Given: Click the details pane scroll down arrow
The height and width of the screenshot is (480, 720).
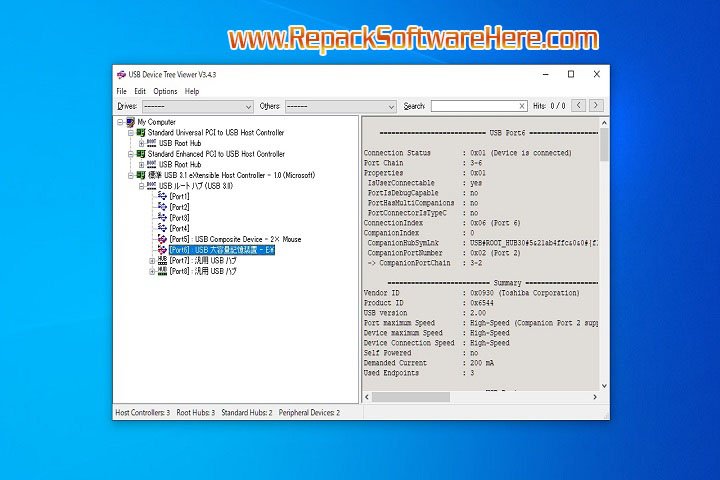Looking at the screenshot, I should [604, 386].
